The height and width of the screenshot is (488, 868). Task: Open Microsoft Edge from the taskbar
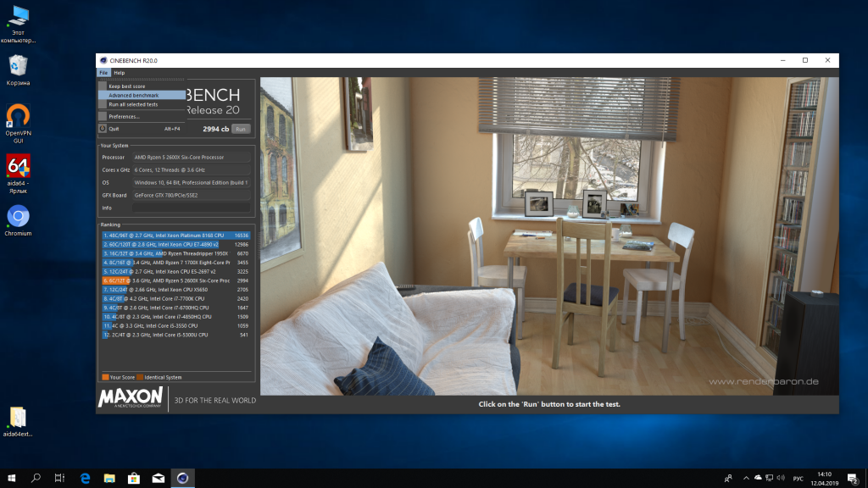(86, 479)
